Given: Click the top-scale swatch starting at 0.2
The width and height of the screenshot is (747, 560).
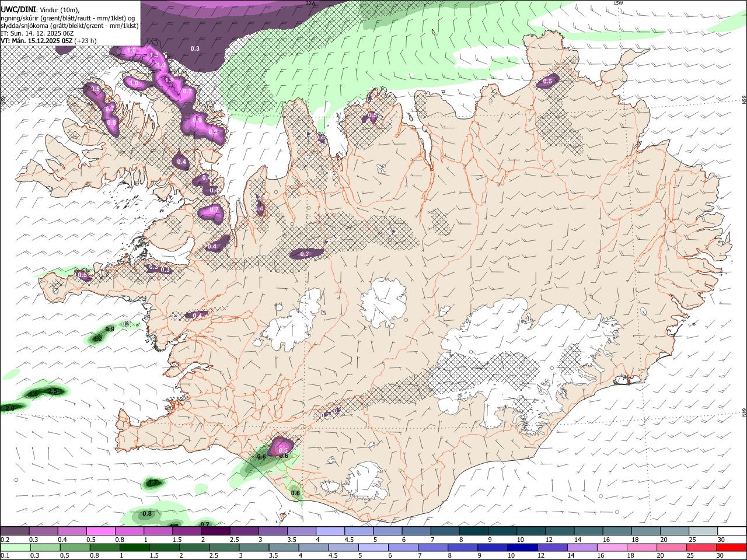Looking at the screenshot, I should click(x=15, y=530).
